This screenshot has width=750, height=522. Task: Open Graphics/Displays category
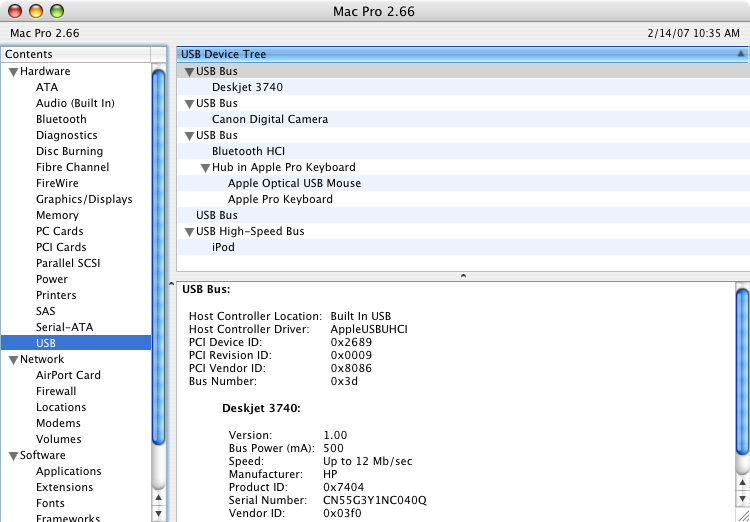(84, 199)
